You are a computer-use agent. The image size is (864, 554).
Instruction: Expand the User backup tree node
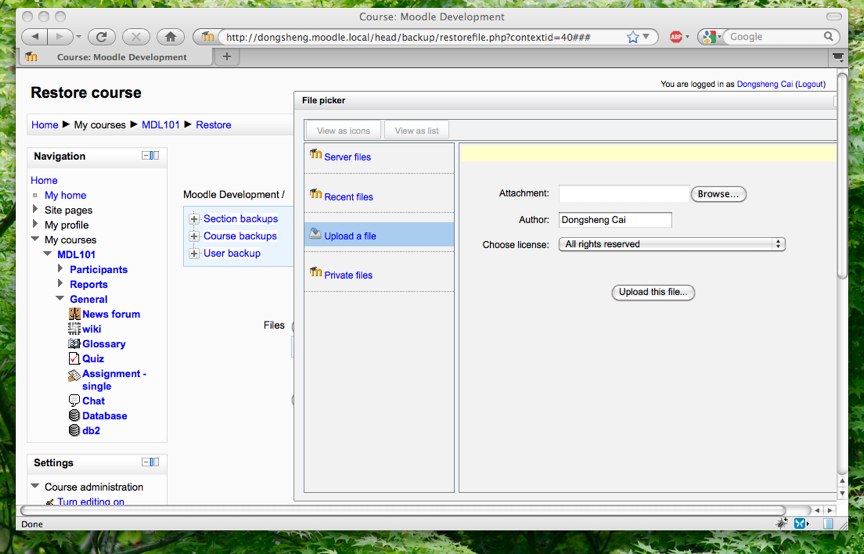click(x=194, y=254)
